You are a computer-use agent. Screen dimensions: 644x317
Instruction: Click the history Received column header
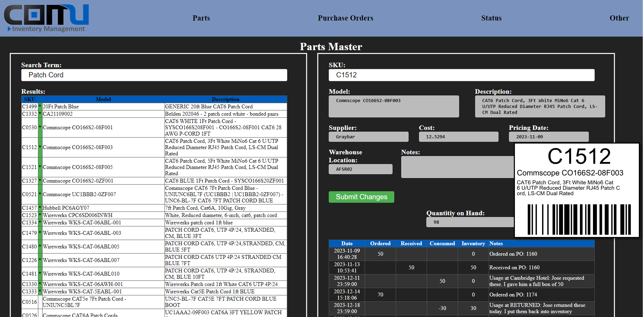pos(411,244)
